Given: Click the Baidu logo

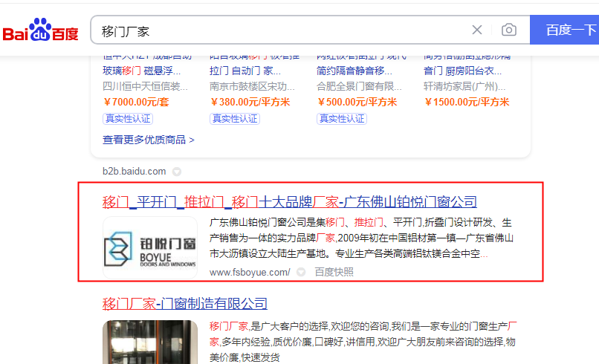Looking at the screenshot, I should click(x=40, y=30).
